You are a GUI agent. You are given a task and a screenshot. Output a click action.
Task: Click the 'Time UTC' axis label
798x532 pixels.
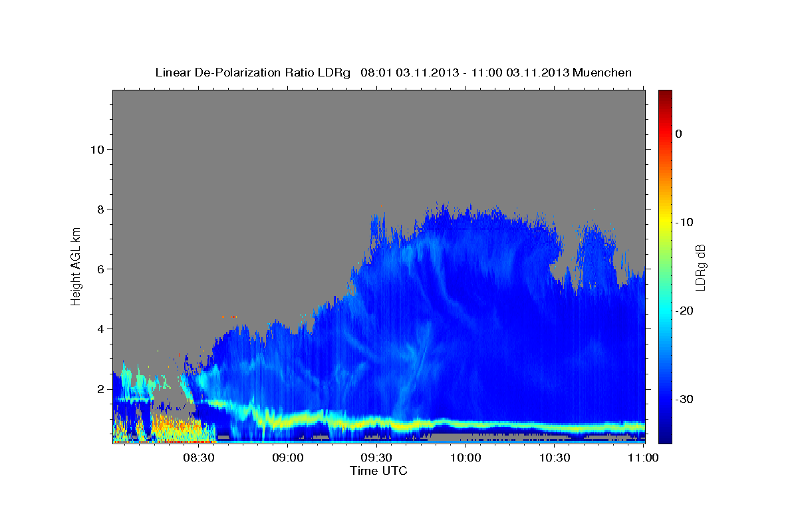pos(378,471)
